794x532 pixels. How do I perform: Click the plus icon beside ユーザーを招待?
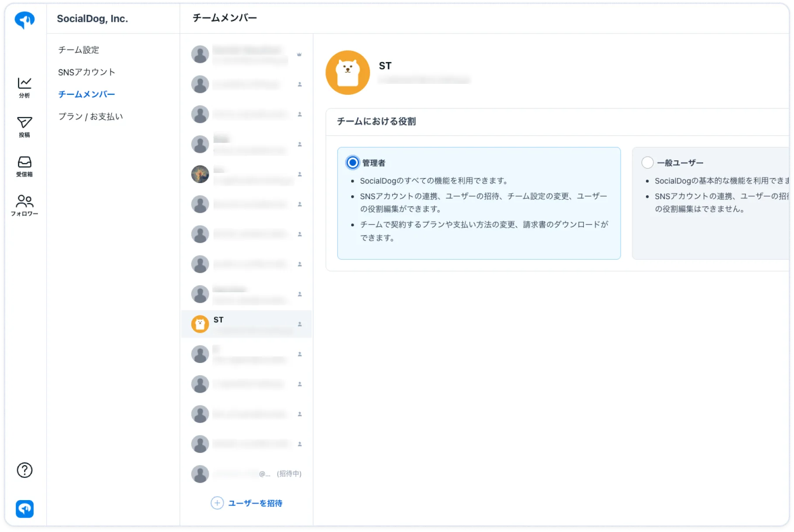[217, 503]
